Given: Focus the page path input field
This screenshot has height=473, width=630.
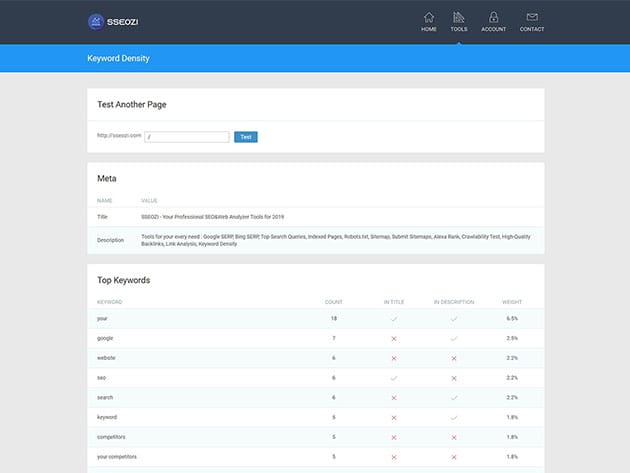Looking at the screenshot, I should click(187, 136).
